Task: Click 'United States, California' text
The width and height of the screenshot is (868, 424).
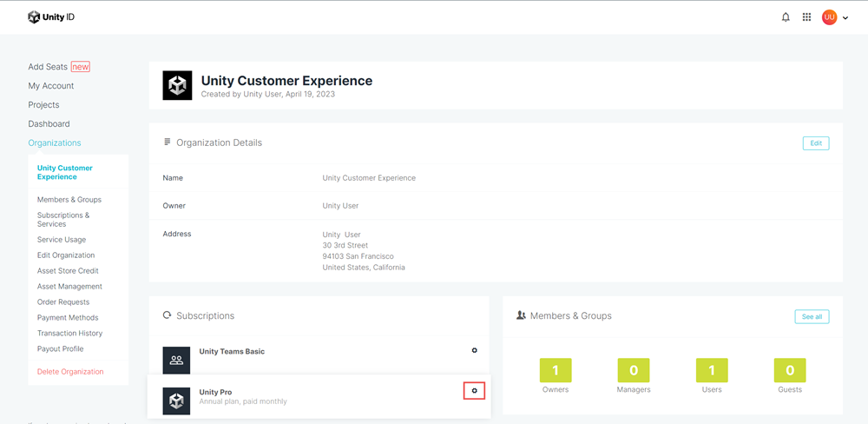Action: click(364, 267)
